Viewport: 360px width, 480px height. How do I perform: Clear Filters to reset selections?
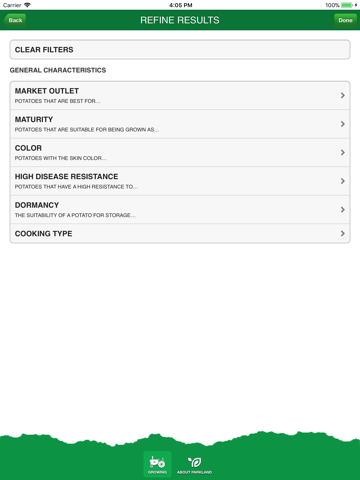coord(180,50)
